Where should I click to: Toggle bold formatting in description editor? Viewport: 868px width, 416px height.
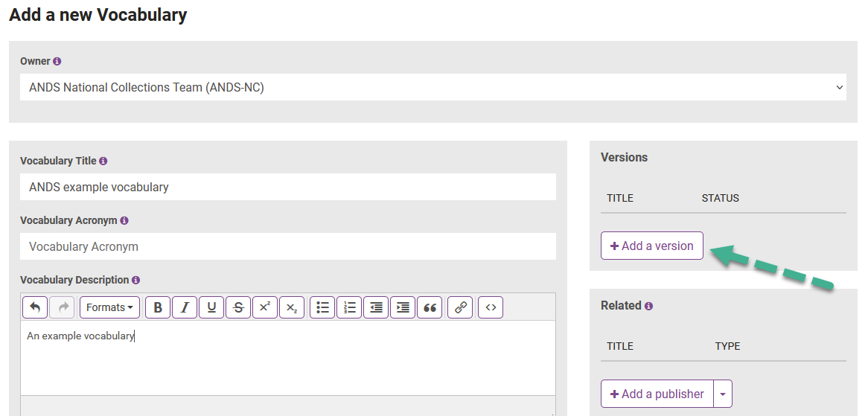click(158, 307)
